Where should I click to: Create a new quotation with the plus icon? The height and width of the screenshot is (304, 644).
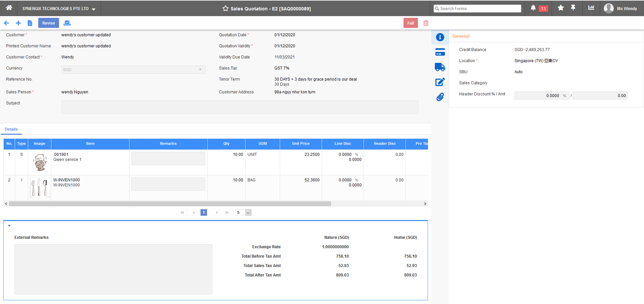click(x=18, y=23)
